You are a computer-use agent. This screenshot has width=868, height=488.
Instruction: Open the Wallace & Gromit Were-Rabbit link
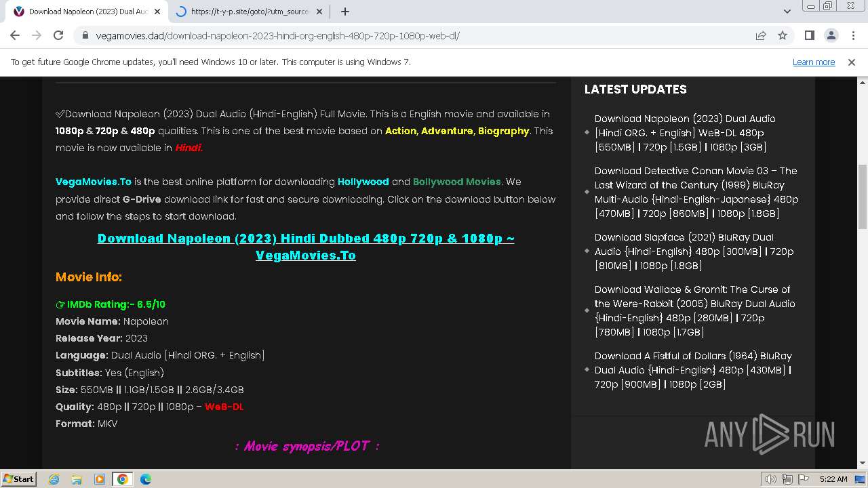[x=695, y=310]
